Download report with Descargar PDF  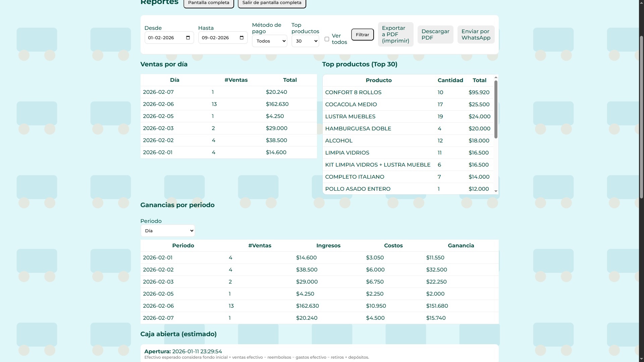[435, 35]
